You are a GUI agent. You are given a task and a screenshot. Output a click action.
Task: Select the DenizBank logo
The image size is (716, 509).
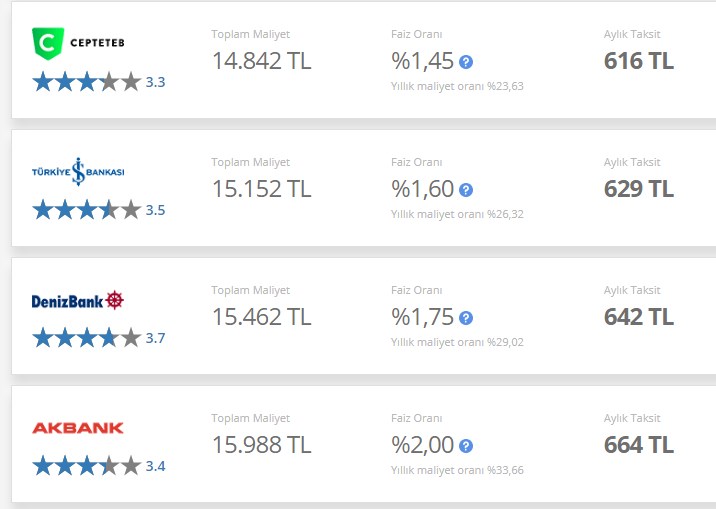pyautogui.click(x=78, y=300)
